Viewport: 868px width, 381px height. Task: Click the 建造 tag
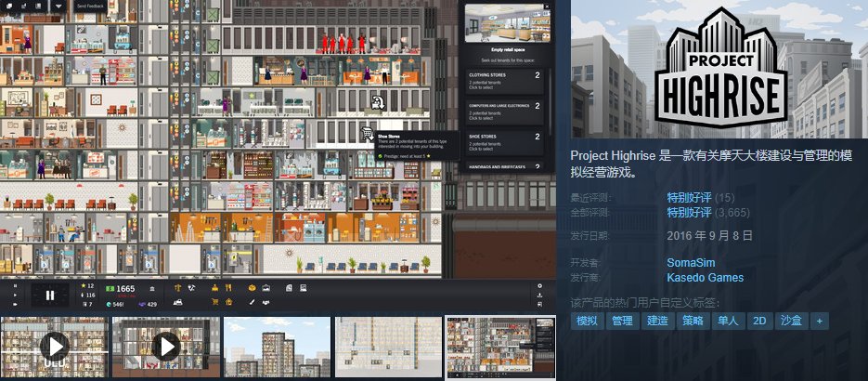(x=657, y=321)
